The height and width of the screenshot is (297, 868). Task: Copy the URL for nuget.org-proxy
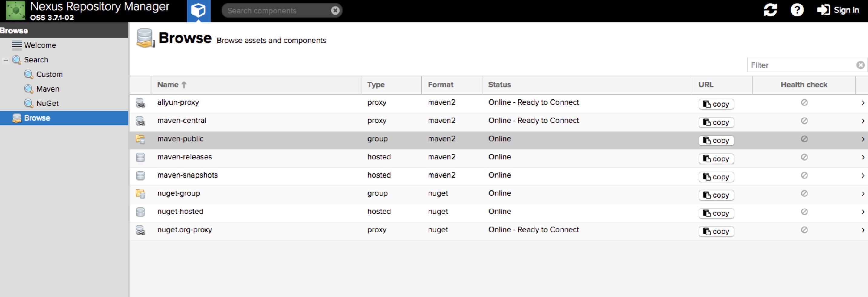(x=716, y=232)
